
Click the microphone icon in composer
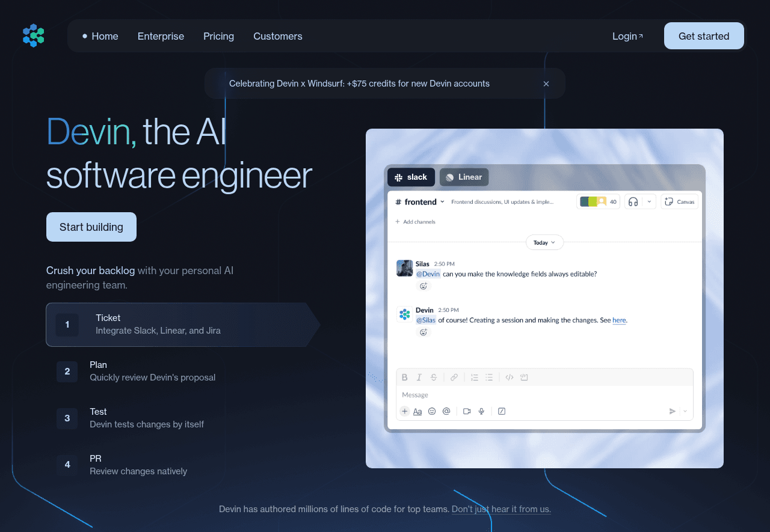tap(481, 411)
